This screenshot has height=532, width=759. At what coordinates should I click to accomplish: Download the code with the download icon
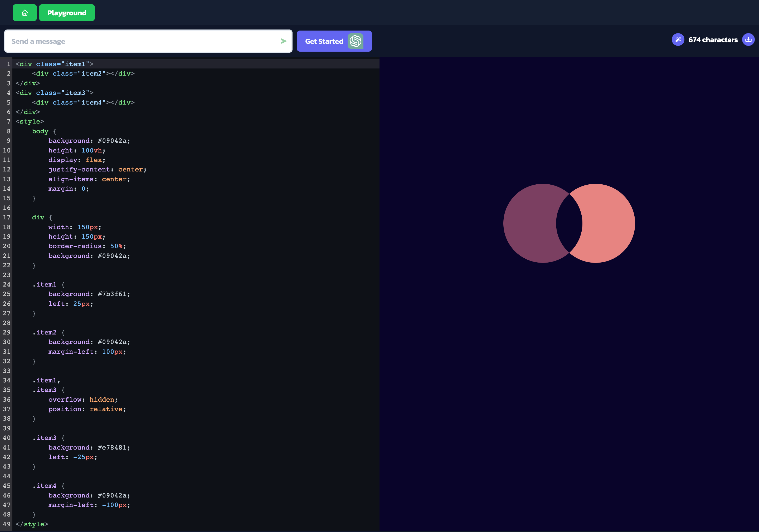748,40
